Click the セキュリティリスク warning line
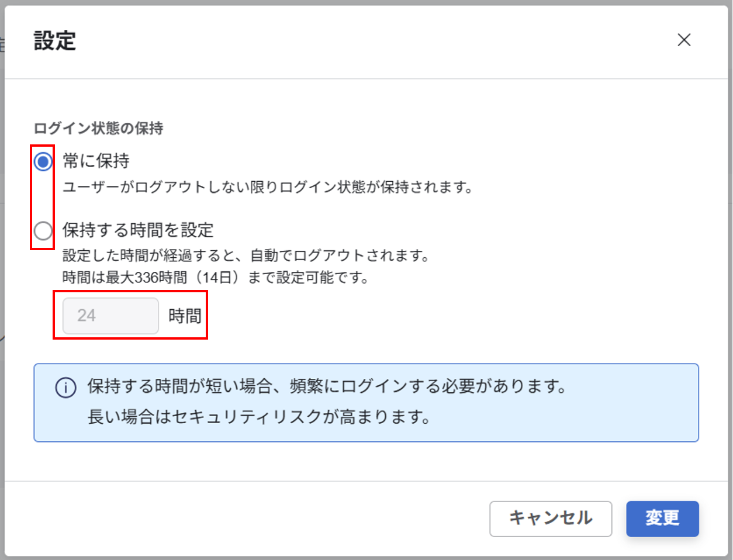Viewport: 733px width, 560px height. pyautogui.click(x=259, y=417)
